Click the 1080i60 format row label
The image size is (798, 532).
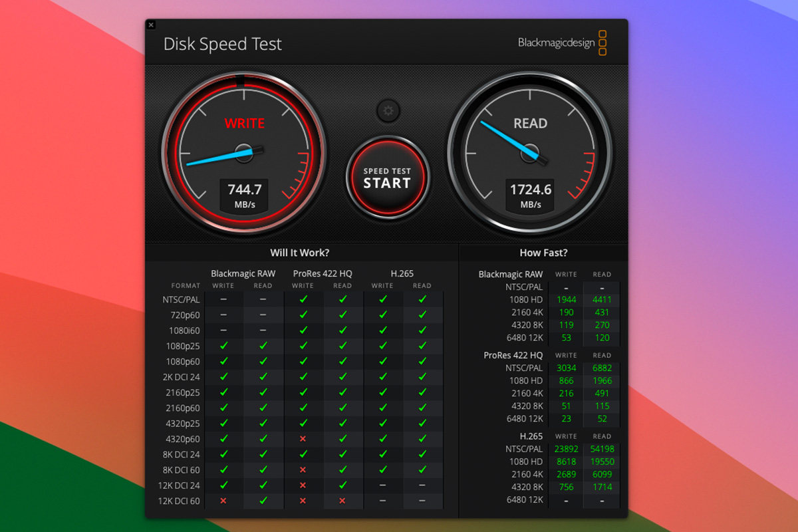(185, 331)
